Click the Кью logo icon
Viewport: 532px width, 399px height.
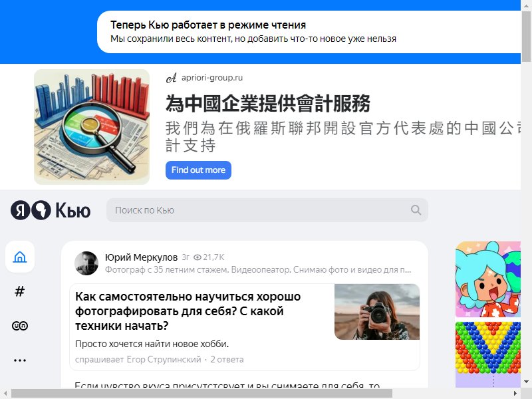point(41,210)
